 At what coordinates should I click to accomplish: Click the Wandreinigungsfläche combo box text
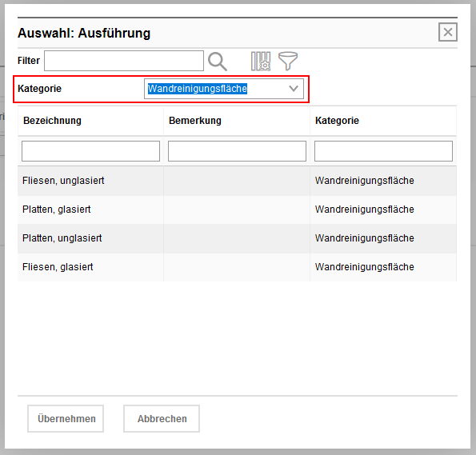[198, 89]
